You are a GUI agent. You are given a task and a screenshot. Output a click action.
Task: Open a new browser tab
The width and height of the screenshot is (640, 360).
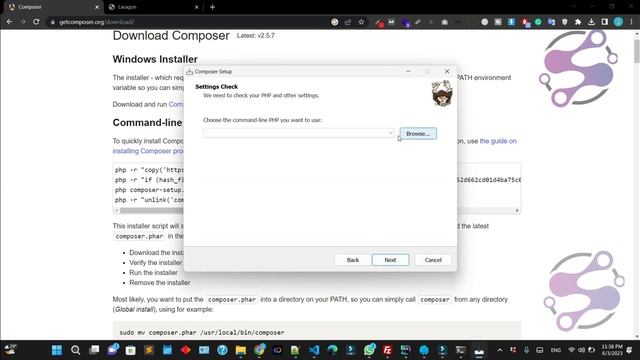212,7
